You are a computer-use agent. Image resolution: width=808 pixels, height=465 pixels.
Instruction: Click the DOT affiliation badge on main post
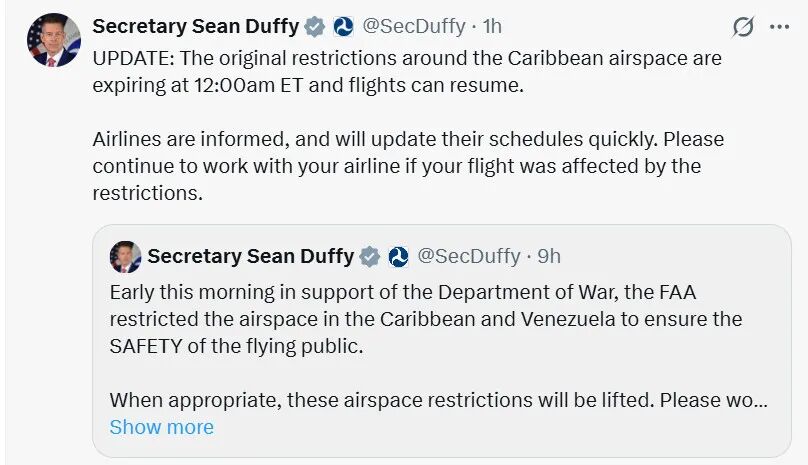pos(343,27)
